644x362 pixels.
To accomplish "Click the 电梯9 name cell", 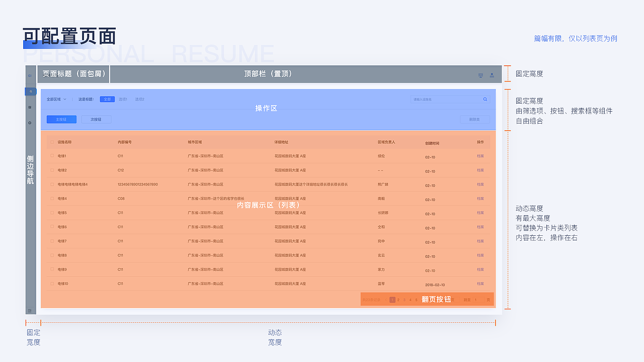I will (62, 269).
